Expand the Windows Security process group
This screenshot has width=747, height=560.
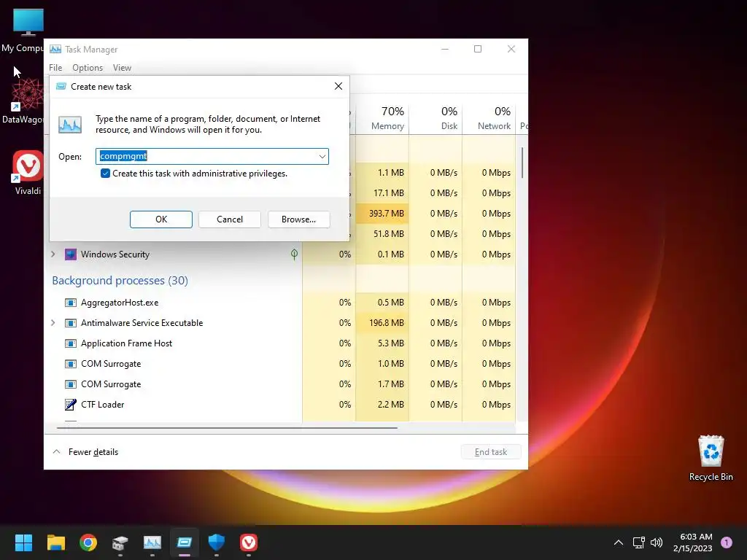(x=53, y=254)
